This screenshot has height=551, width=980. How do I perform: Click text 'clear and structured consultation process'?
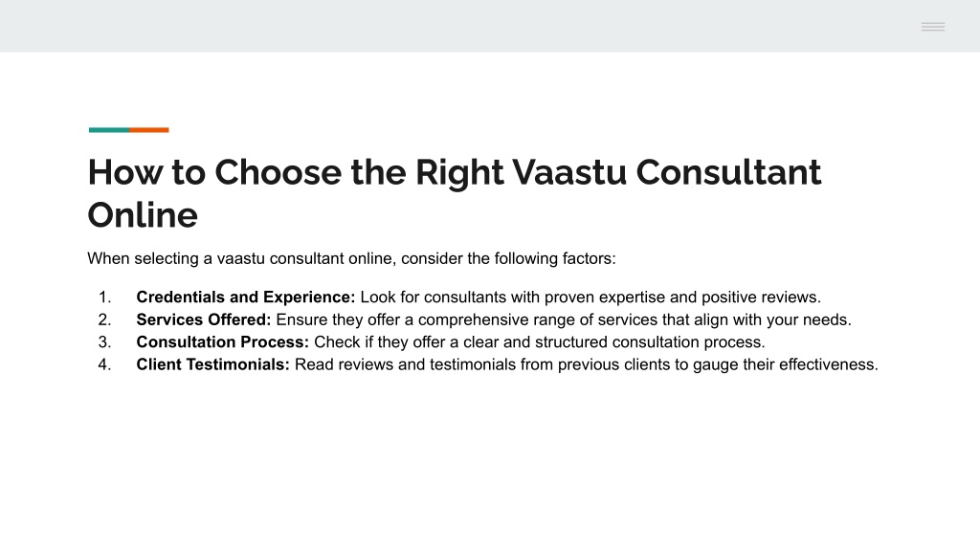[613, 342]
